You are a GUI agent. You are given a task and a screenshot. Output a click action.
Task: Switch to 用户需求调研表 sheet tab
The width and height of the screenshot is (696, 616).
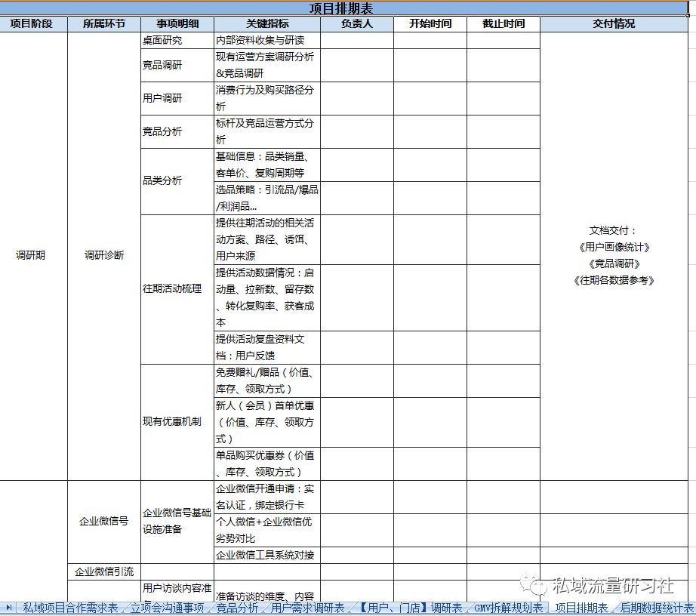coord(307,608)
